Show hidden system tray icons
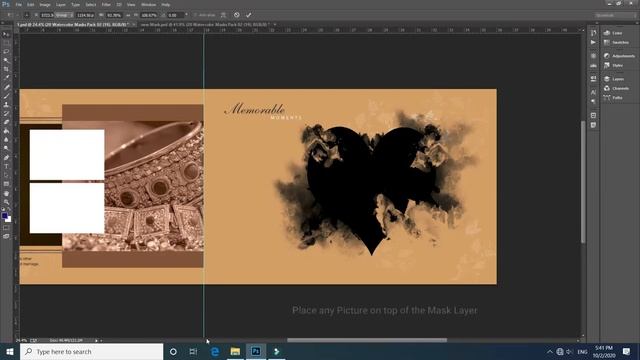 [549, 352]
